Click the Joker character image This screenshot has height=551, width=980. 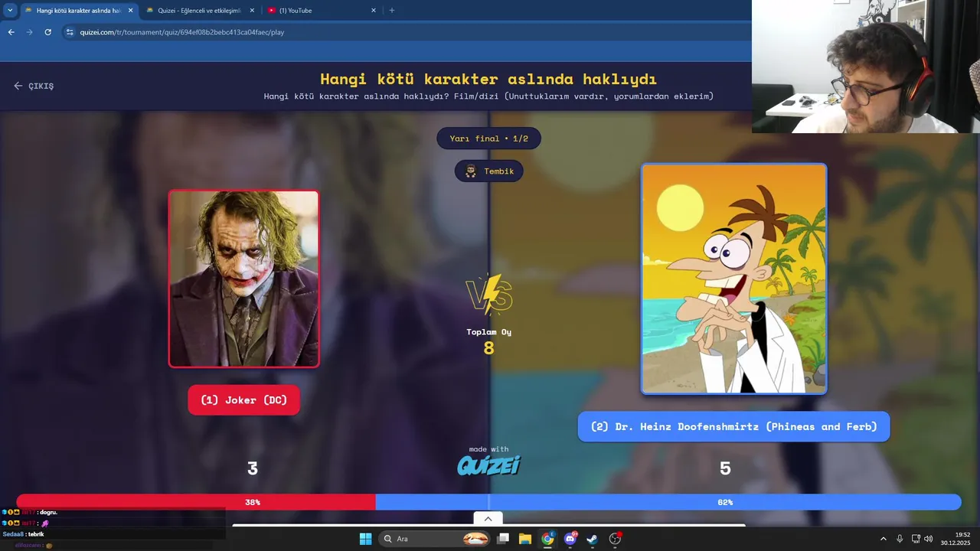(x=243, y=279)
